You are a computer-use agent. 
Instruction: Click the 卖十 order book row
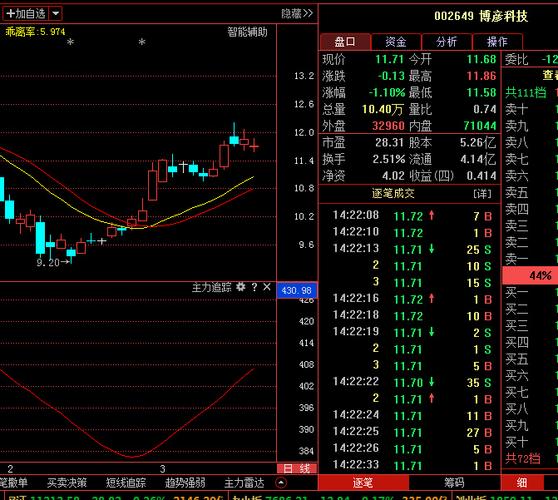pos(530,109)
